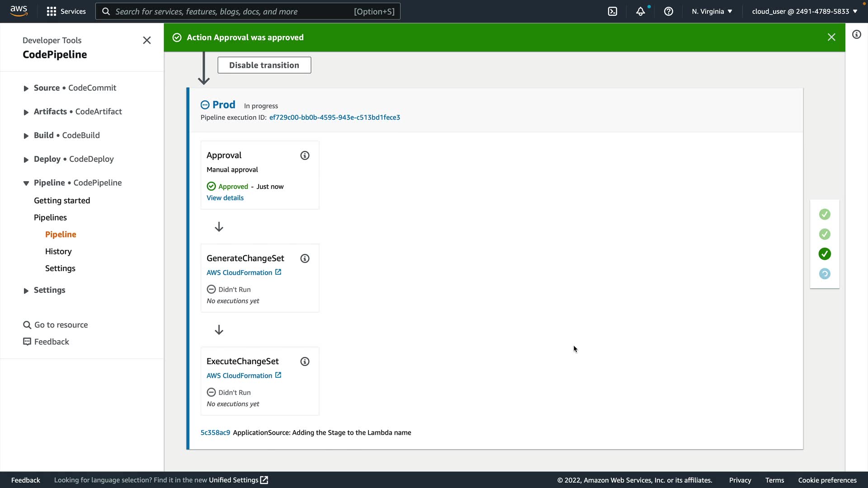Open the cloud_user account menu
The width and height of the screenshot is (868, 488).
click(804, 11)
